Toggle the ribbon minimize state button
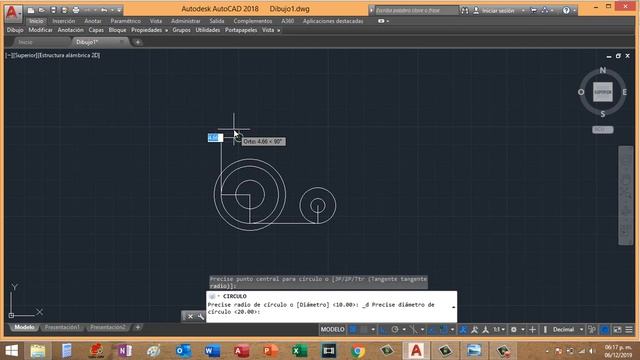This screenshot has width=640, height=360. coord(381,21)
